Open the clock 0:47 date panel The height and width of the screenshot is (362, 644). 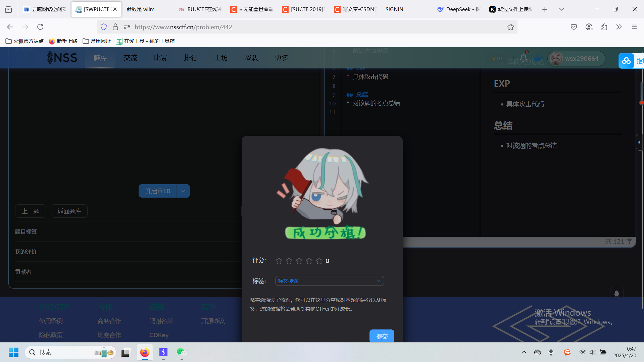[x=625, y=352]
